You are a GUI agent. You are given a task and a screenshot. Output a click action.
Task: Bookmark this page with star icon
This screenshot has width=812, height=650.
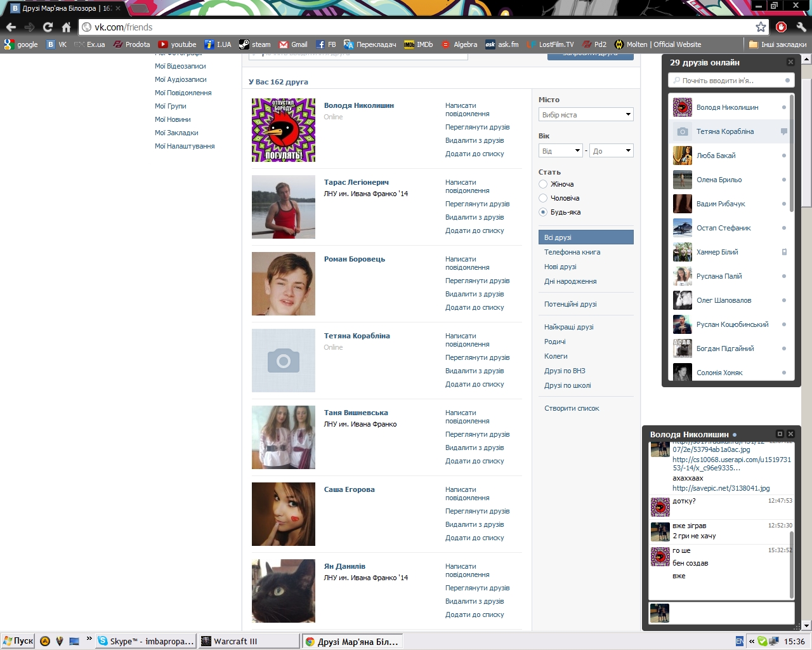pos(761,27)
